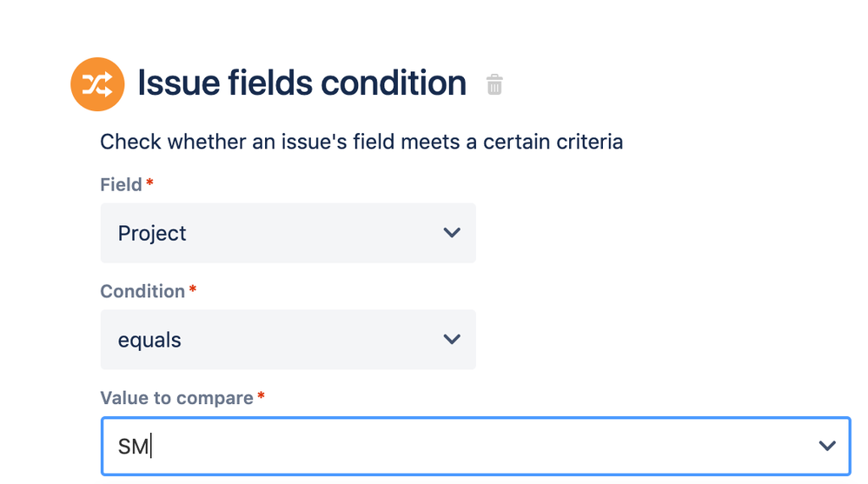
Task: Click the chevron in the Value to compare box
Action: pyautogui.click(x=826, y=446)
